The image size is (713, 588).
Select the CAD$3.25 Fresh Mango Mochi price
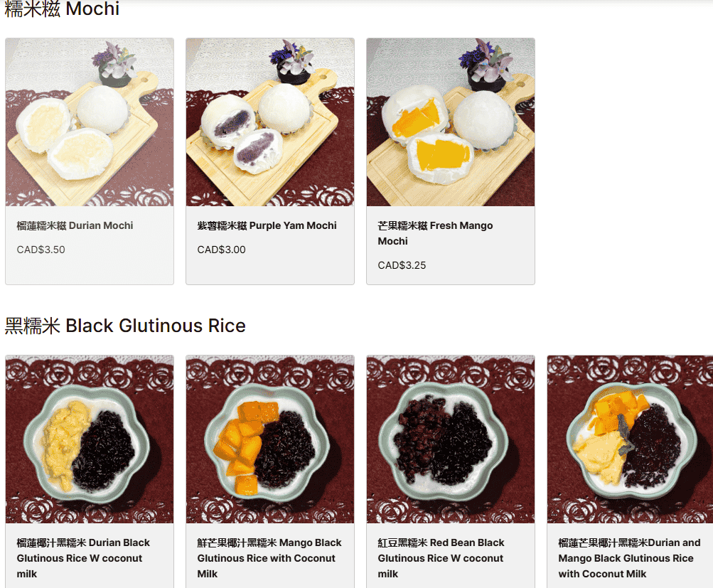point(402,265)
